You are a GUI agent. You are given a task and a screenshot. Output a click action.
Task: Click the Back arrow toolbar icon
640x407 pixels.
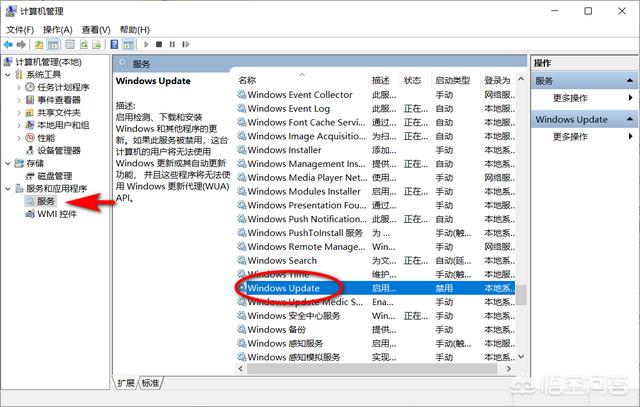click(x=8, y=44)
